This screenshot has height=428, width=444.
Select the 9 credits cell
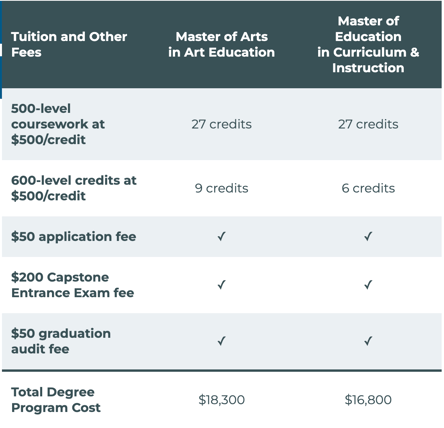pos(221,188)
